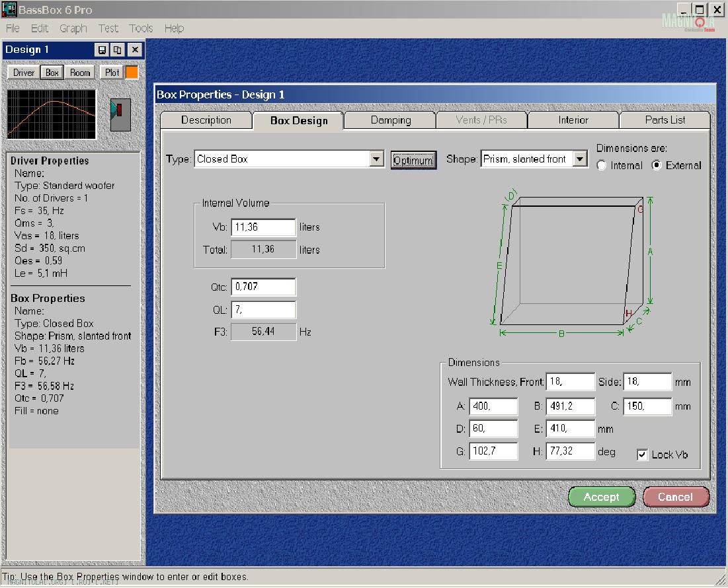728x588 pixels.
Task: Click the red Cancel button
Action: 676,497
